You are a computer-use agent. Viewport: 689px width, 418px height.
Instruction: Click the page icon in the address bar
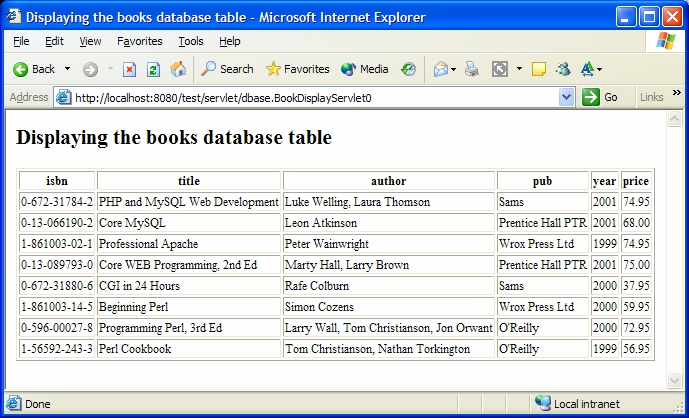click(63, 97)
